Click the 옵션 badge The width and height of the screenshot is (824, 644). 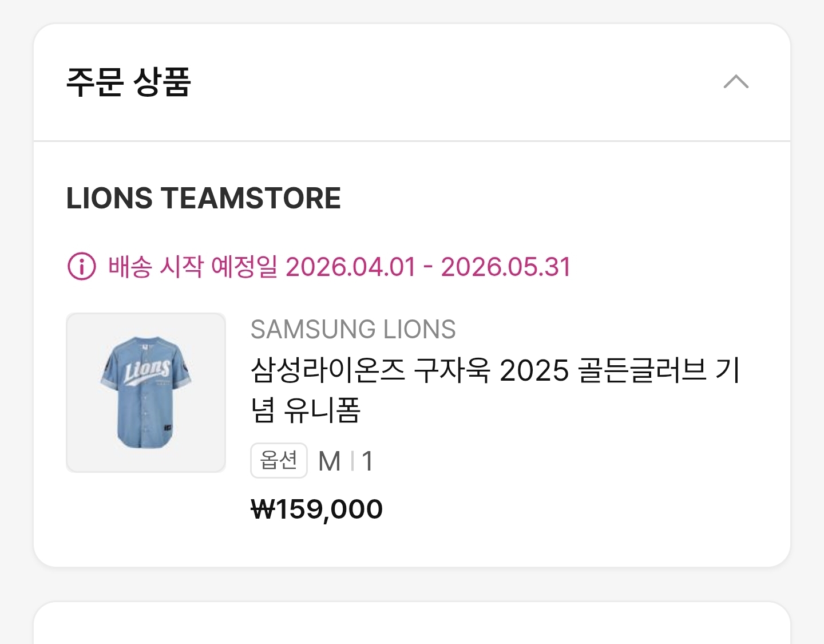279,460
